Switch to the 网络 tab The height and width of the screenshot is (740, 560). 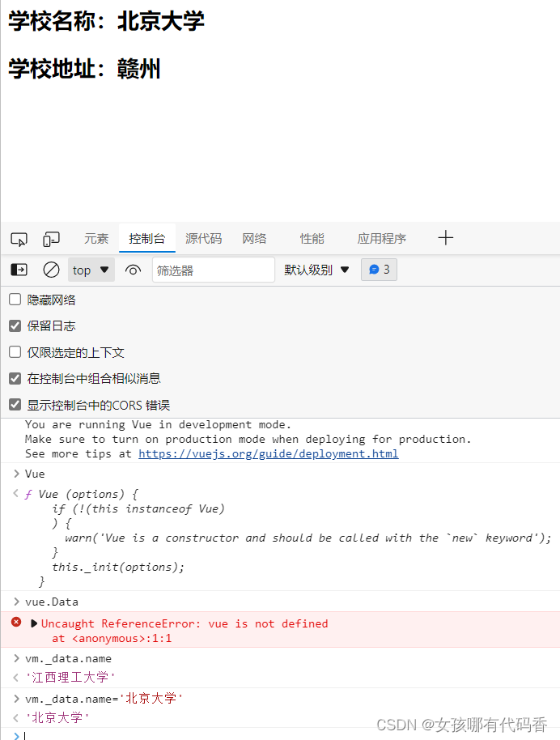tap(254, 239)
